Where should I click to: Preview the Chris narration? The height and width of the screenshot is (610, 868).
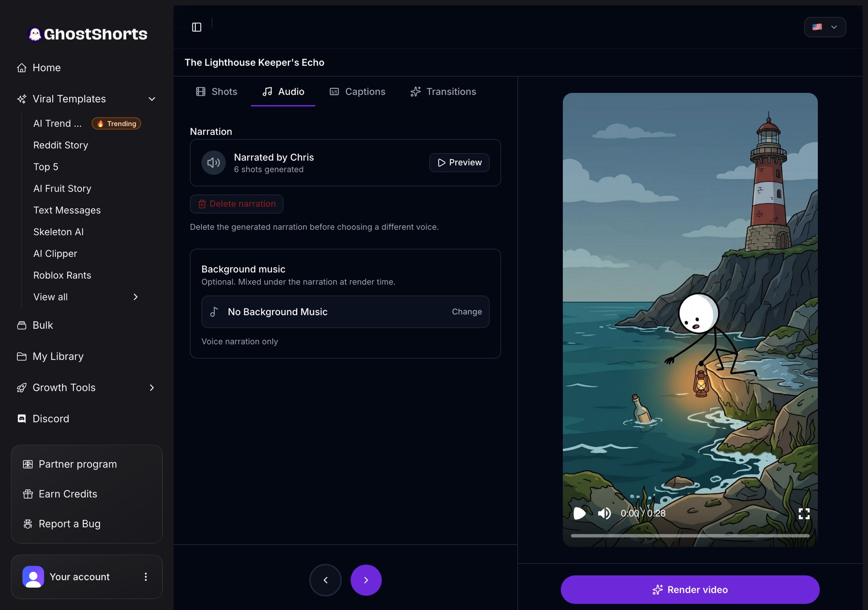click(459, 163)
